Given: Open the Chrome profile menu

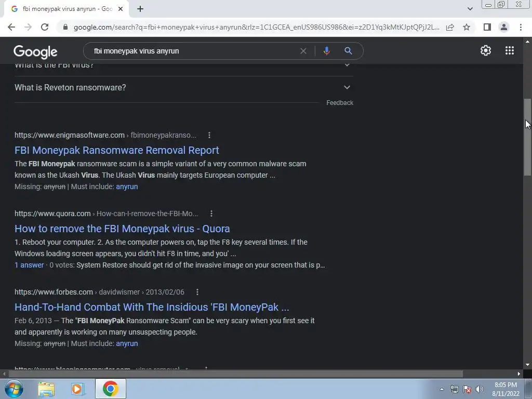Looking at the screenshot, I should (x=504, y=27).
